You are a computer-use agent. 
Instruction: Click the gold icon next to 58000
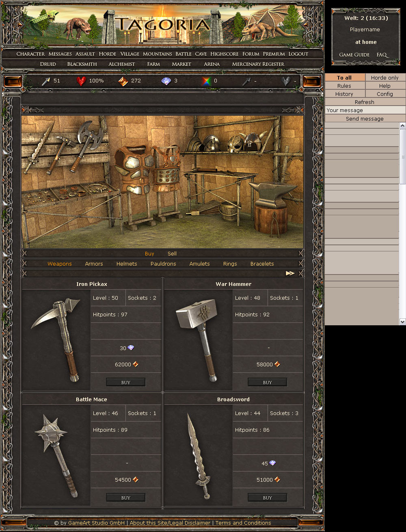tap(277, 364)
